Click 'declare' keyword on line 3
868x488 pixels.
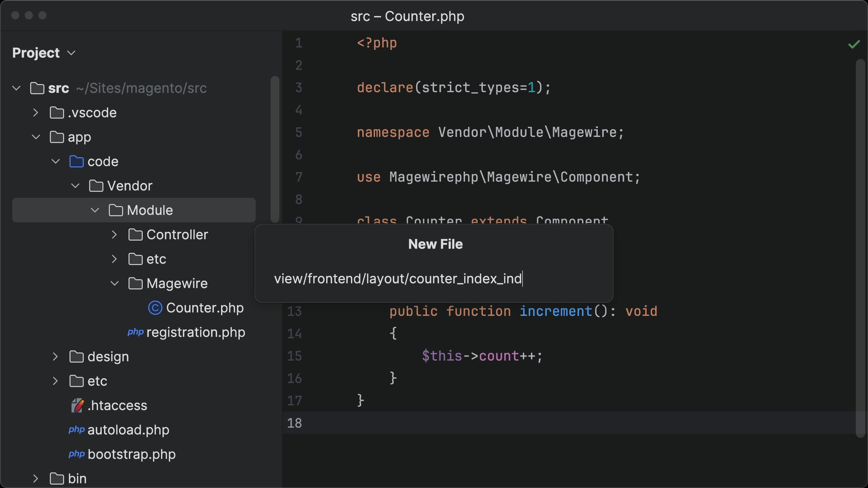385,87
